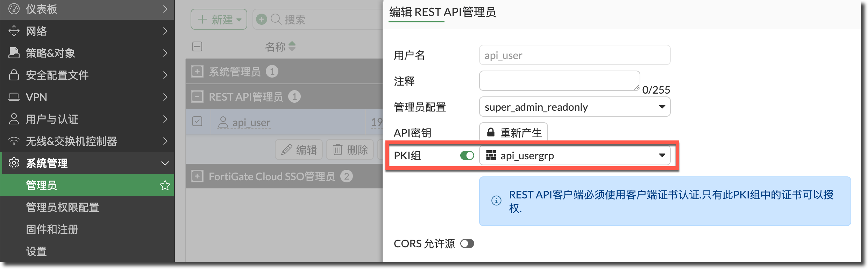
Task: Click the favorite star next to 管理员
Action: point(165,185)
